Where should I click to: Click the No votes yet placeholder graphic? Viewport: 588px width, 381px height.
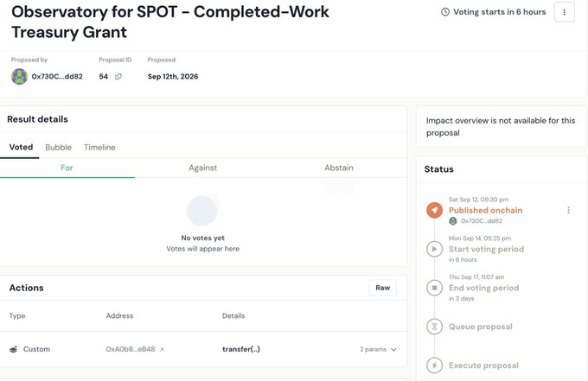click(x=202, y=211)
